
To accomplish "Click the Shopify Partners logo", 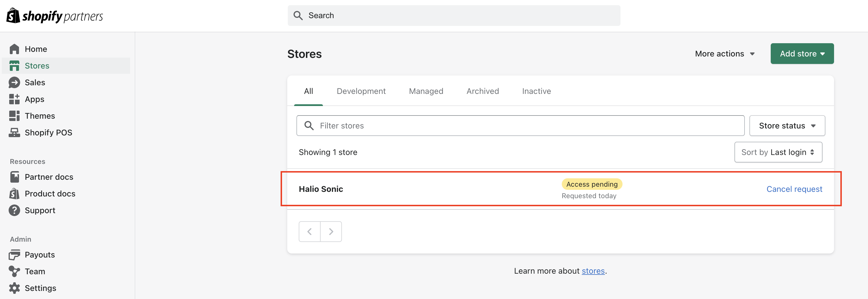I will pyautogui.click(x=55, y=16).
